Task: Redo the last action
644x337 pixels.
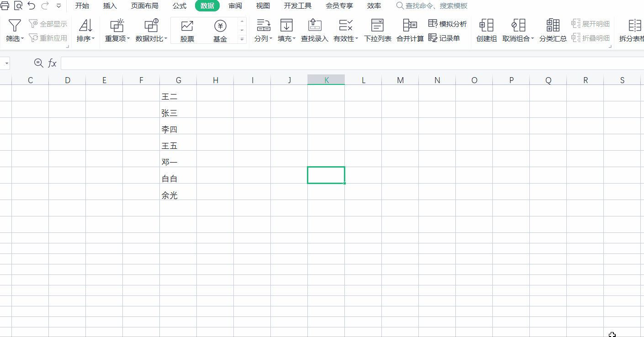Action: pyautogui.click(x=45, y=6)
